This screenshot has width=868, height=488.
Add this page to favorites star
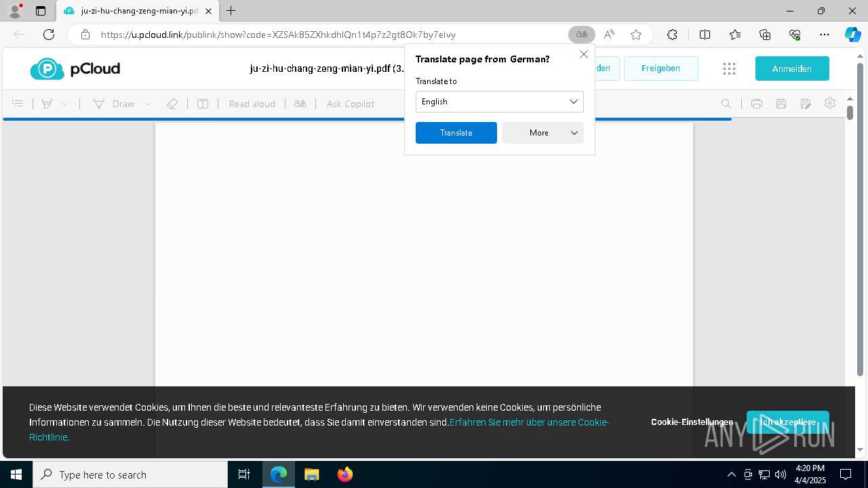[x=635, y=35]
